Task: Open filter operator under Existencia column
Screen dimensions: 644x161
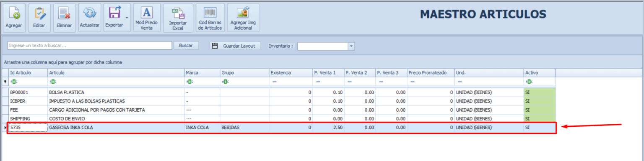Action: tap(274, 82)
